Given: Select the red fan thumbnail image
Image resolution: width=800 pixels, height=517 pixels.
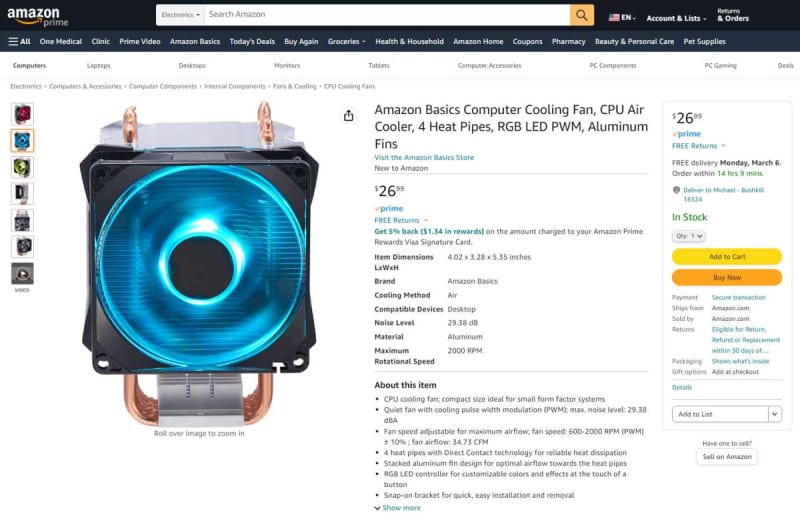Looking at the screenshot, I should 22,114.
